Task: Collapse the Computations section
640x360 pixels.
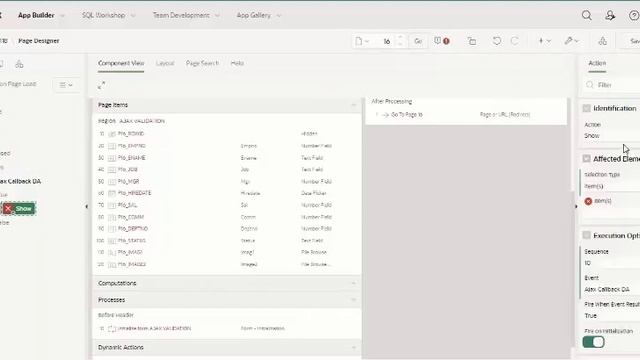Action: click(x=353, y=283)
